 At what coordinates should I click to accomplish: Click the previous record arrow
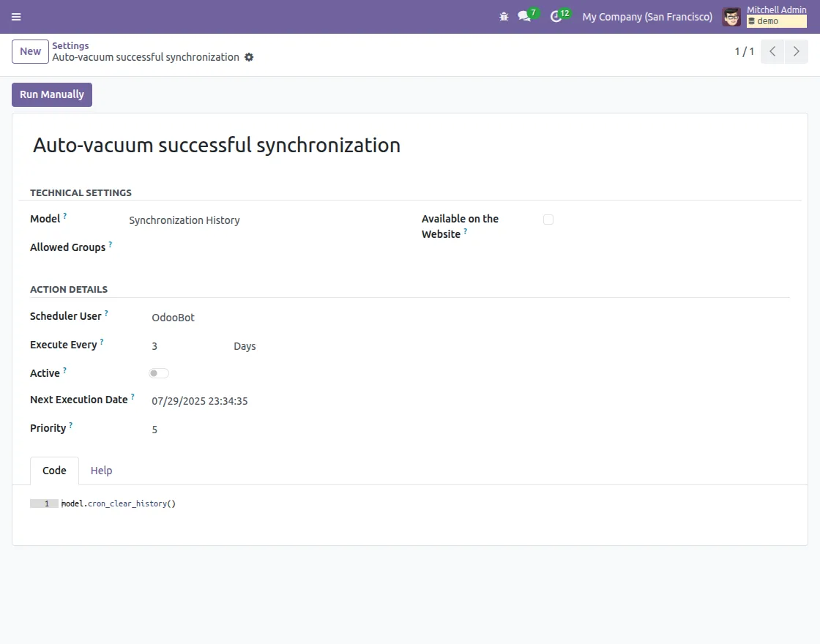pyautogui.click(x=772, y=51)
